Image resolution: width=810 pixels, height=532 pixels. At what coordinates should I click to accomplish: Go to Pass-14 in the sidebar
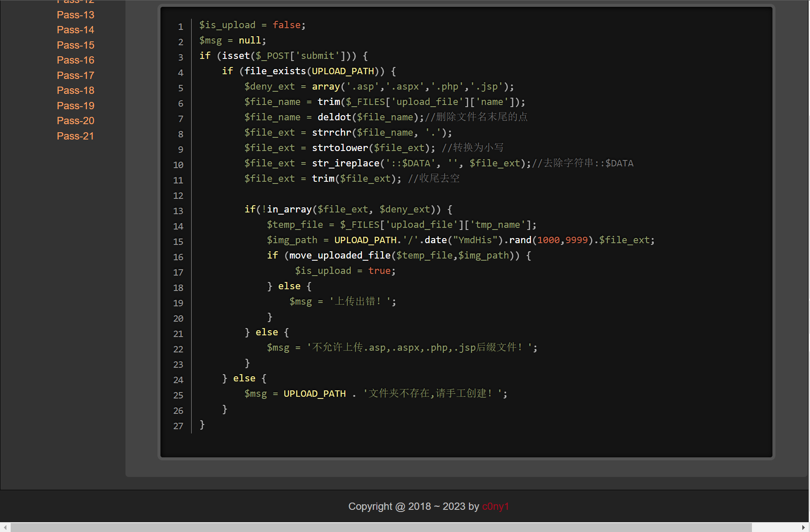tap(76, 30)
